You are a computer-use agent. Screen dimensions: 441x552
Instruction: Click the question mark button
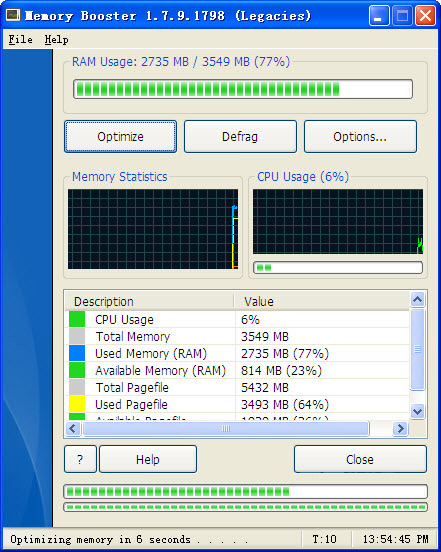[x=80, y=459]
